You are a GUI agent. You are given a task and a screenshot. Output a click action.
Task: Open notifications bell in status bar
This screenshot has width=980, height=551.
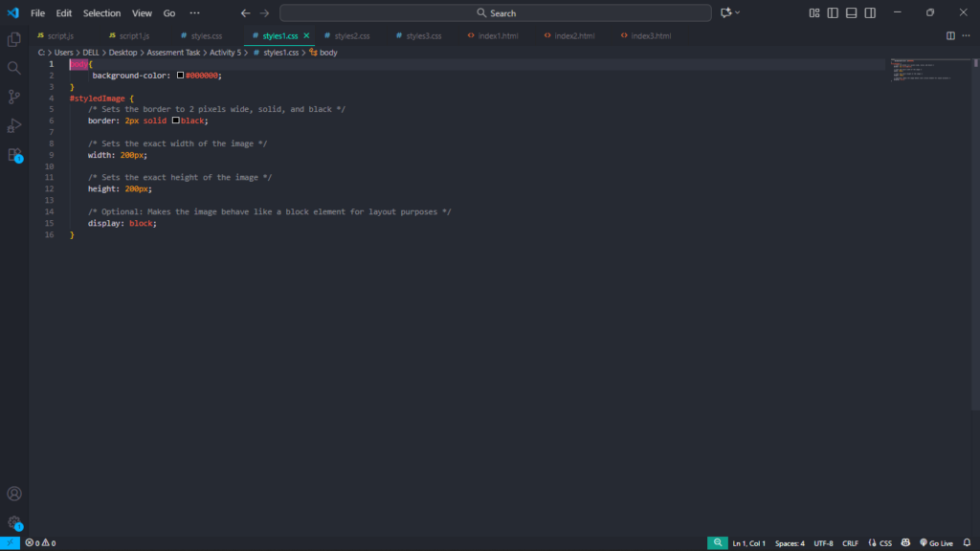[967, 543]
